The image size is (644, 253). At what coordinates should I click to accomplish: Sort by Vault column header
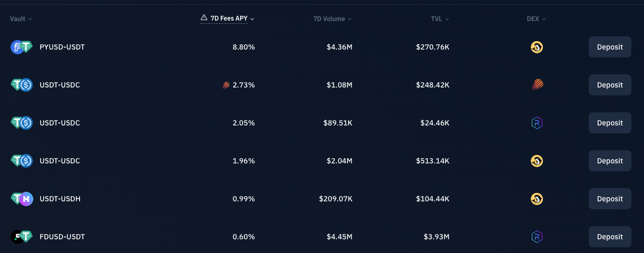point(21,19)
